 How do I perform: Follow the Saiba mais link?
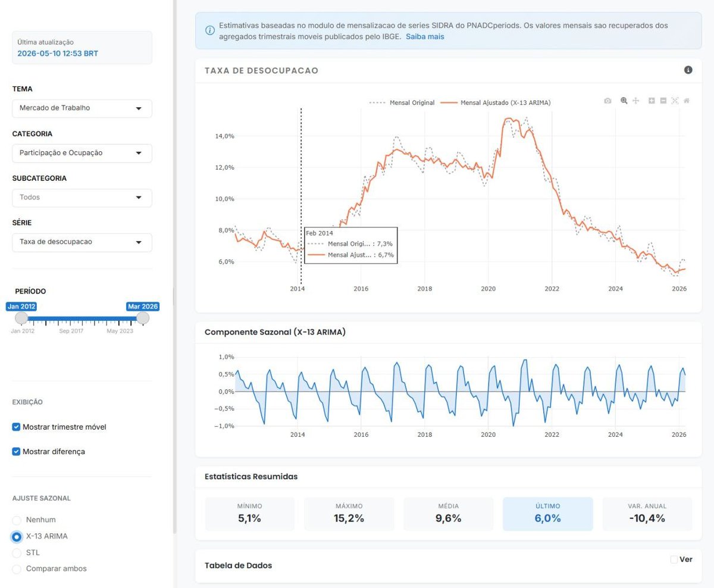point(425,37)
